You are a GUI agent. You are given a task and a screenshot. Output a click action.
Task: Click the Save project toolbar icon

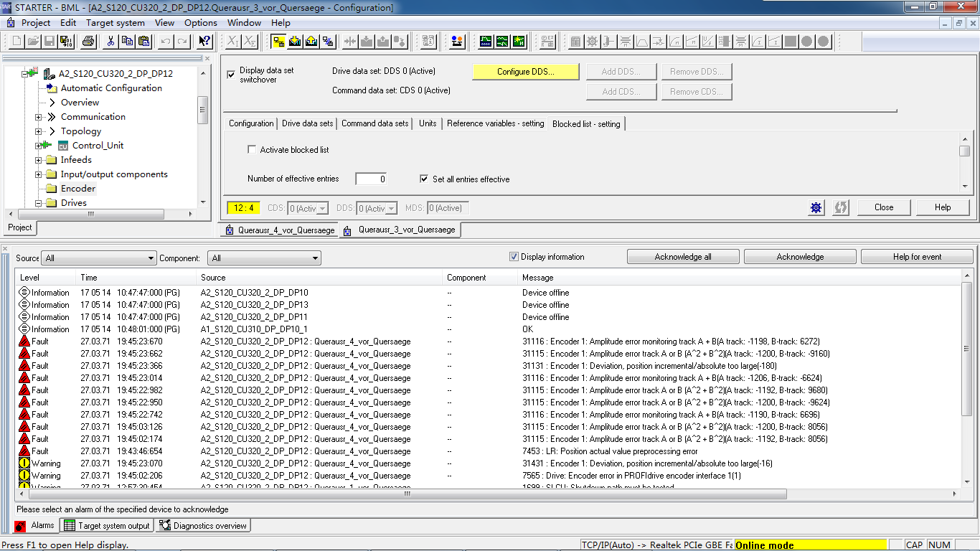[50, 41]
